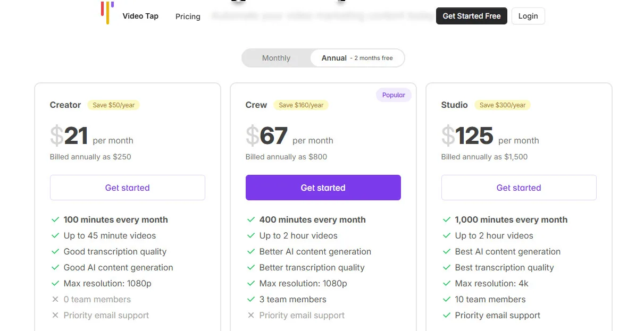Viewport: 644px width, 331px height.
Task: Click Get Started Free in the header
Action: (x=471, y=16)
